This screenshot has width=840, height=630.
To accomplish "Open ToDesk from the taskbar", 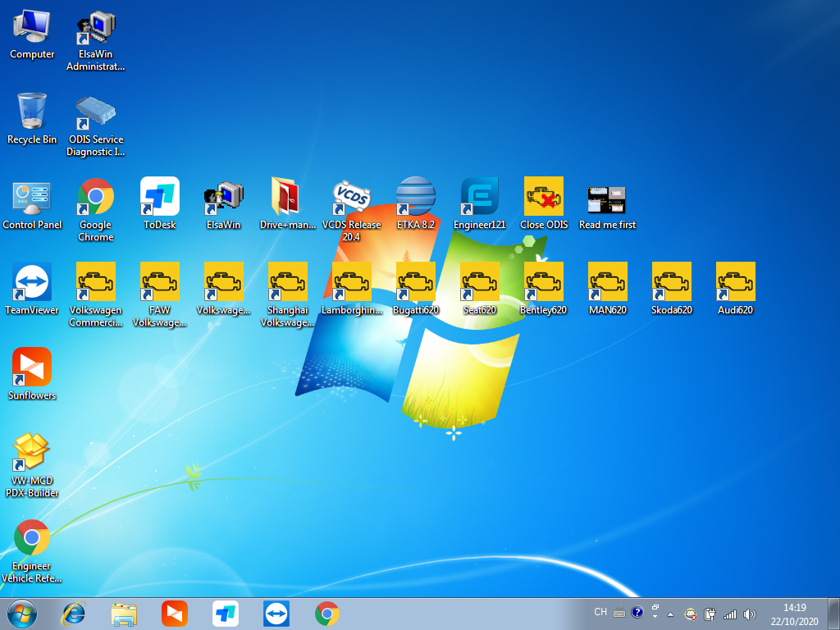I will tap(224, 614).
